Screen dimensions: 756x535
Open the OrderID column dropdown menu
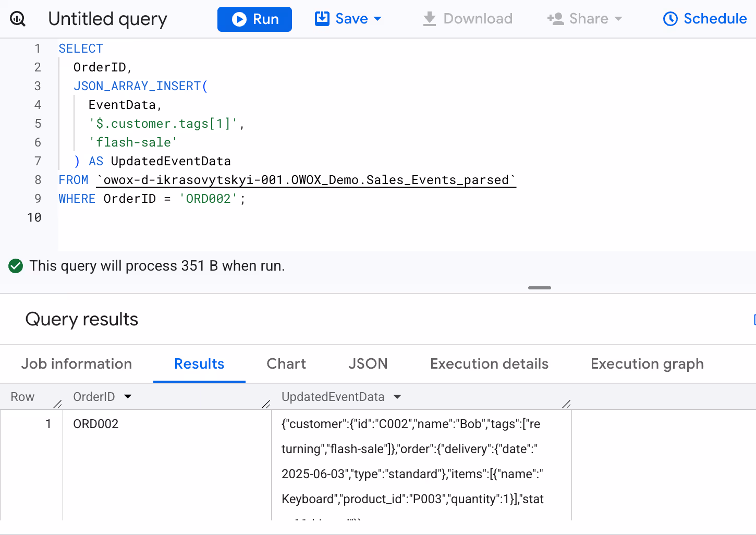pos(128,397)
